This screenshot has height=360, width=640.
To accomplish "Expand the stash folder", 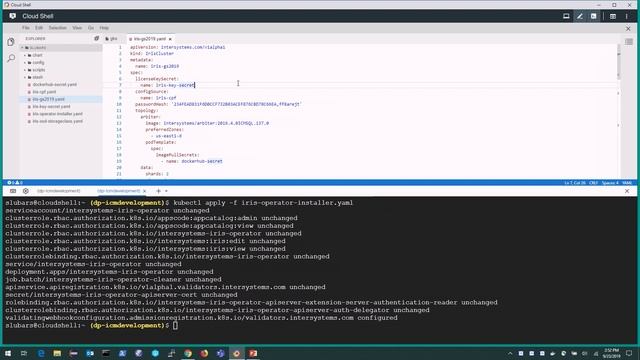I will click(38, 77).
